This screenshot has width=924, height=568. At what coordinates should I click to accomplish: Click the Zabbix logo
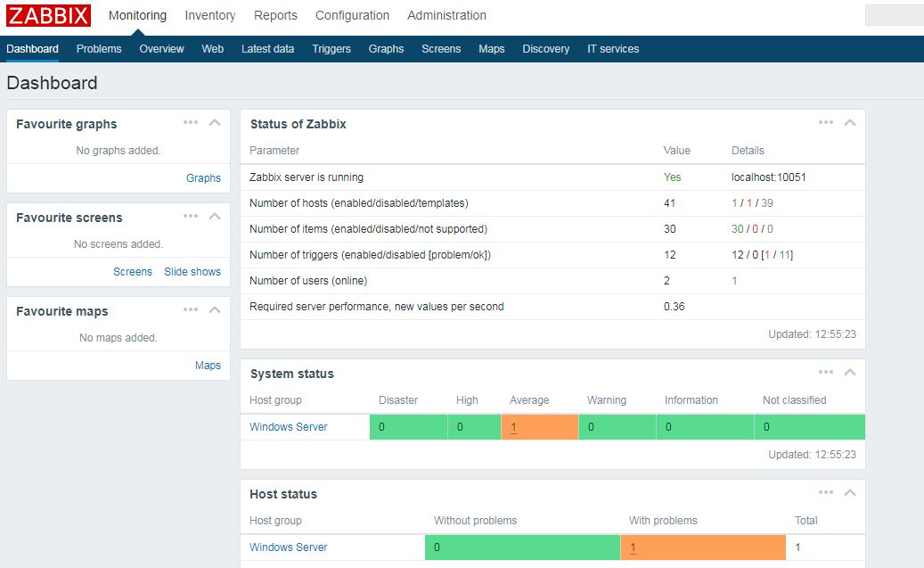[48, 15]
